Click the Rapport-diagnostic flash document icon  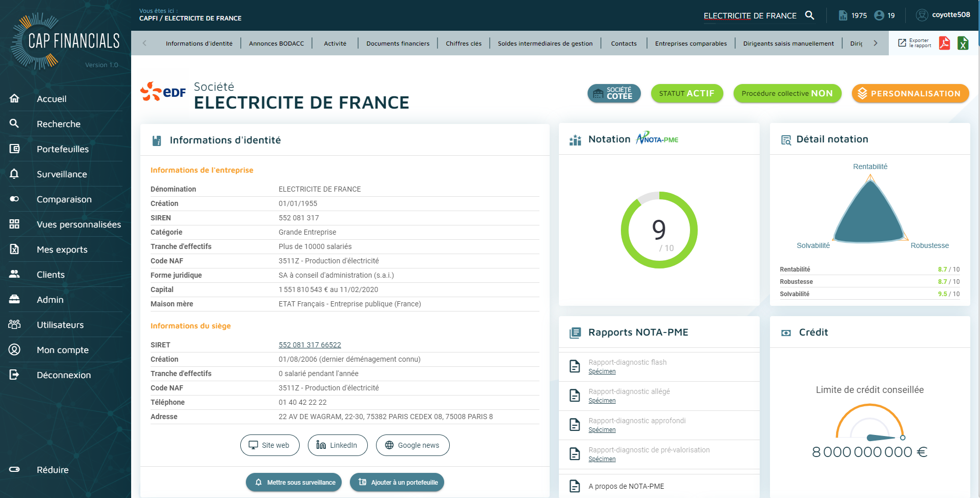575,366
